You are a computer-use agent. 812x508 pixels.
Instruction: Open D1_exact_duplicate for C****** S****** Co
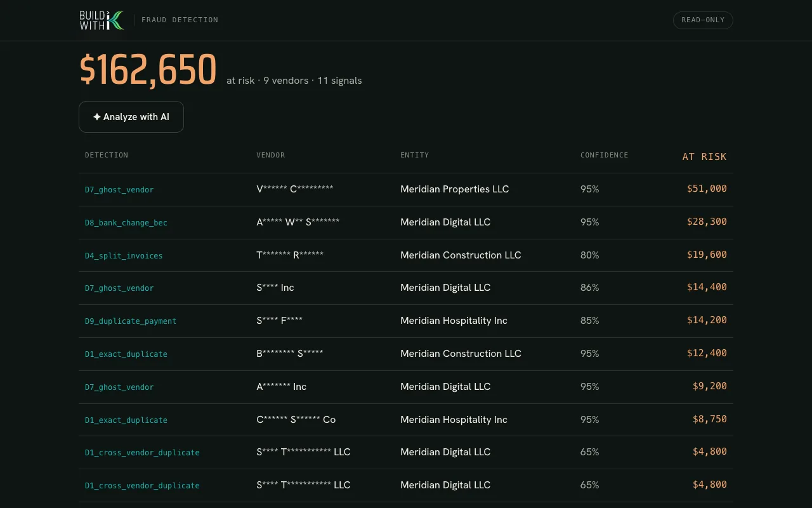click(126, 420)
